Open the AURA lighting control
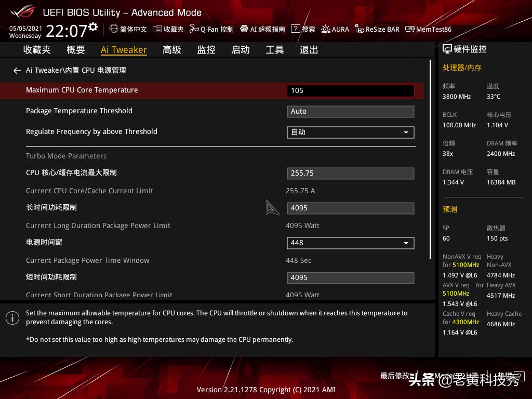 (335, 30)
